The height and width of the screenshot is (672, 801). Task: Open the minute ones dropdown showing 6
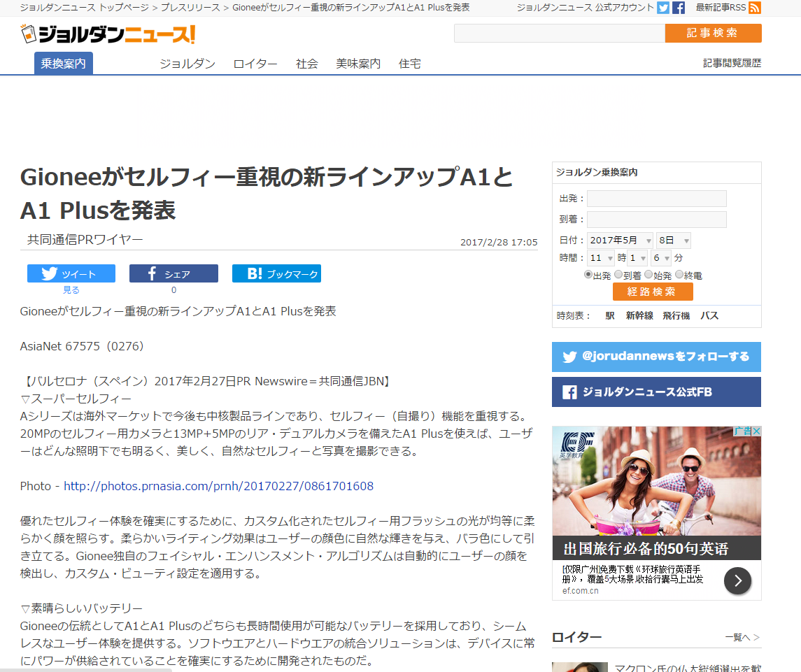(x=661, y=258)
